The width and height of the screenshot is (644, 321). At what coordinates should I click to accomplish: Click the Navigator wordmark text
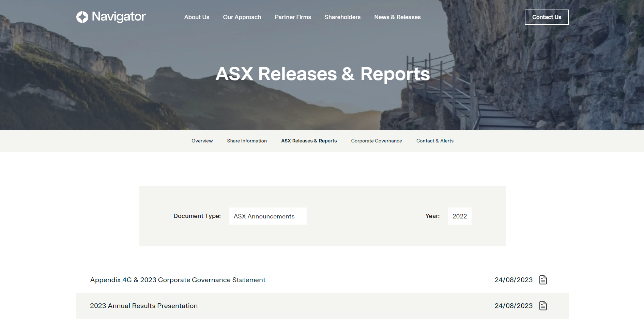pos(119,17)
